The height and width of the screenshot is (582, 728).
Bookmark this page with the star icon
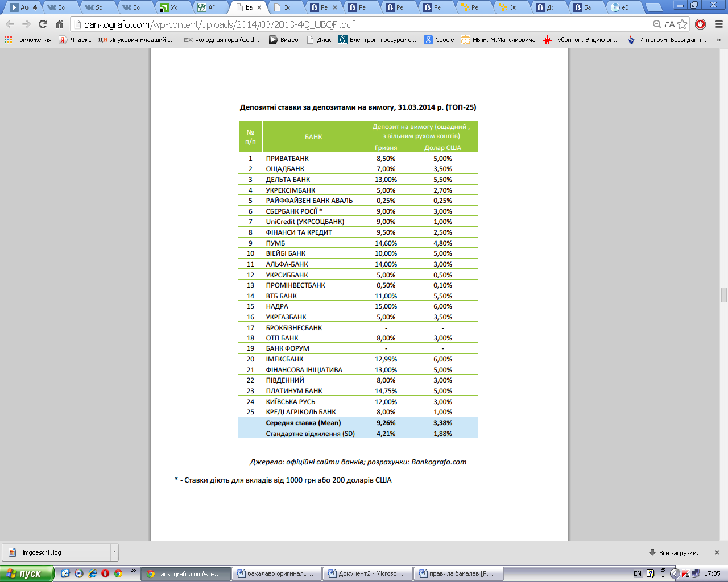coord(682,24)
